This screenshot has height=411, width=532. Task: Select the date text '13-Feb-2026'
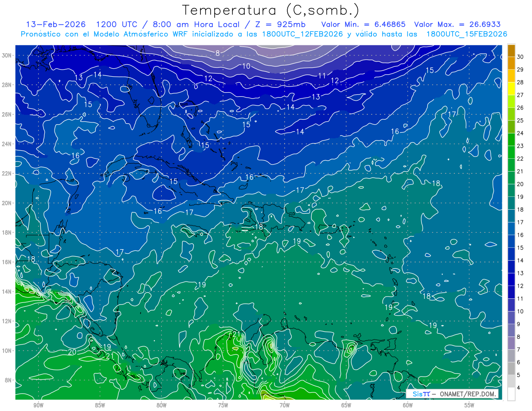(x=55, y=24)
